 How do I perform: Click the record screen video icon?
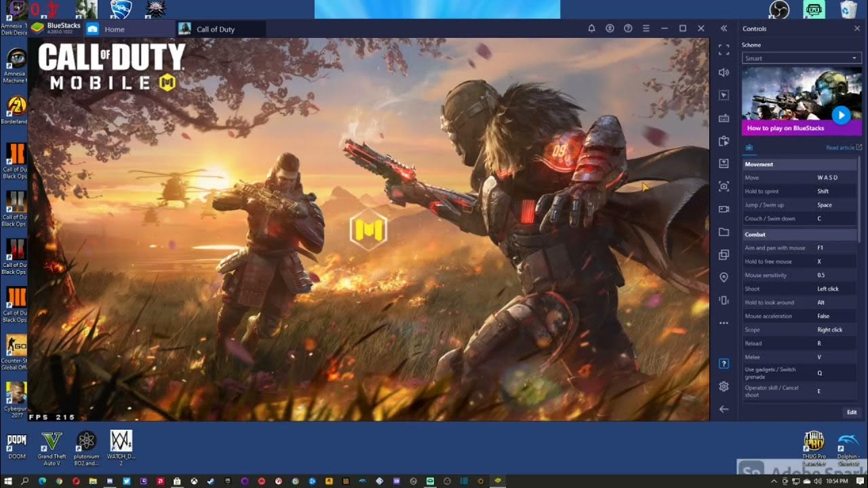[724, 209]
